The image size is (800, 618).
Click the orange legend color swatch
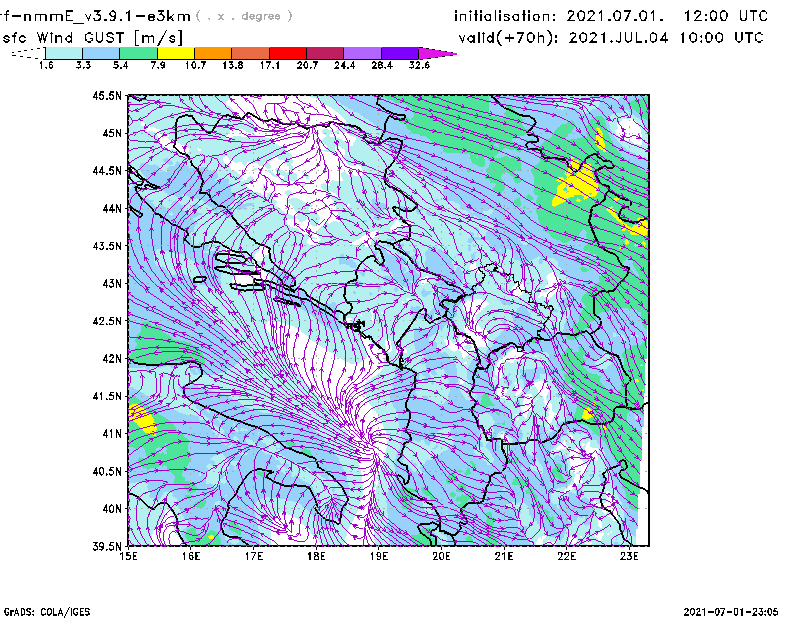point(213,53)
